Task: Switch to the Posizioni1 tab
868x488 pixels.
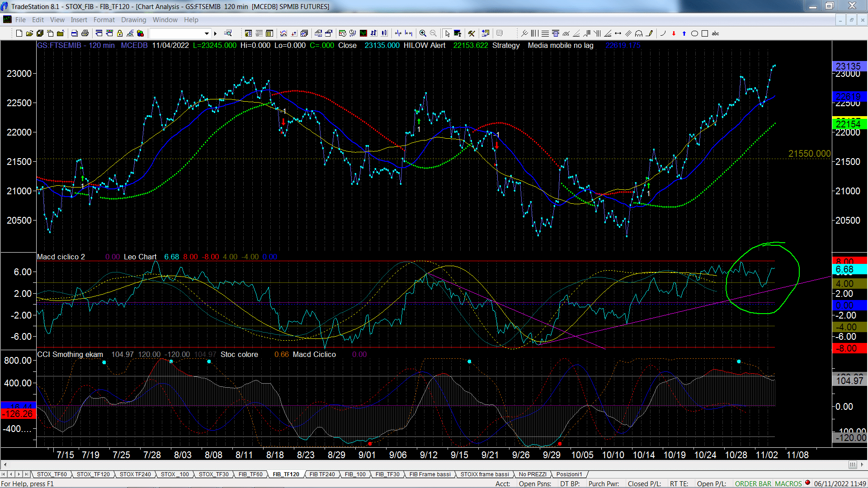Action: (569, 474)
